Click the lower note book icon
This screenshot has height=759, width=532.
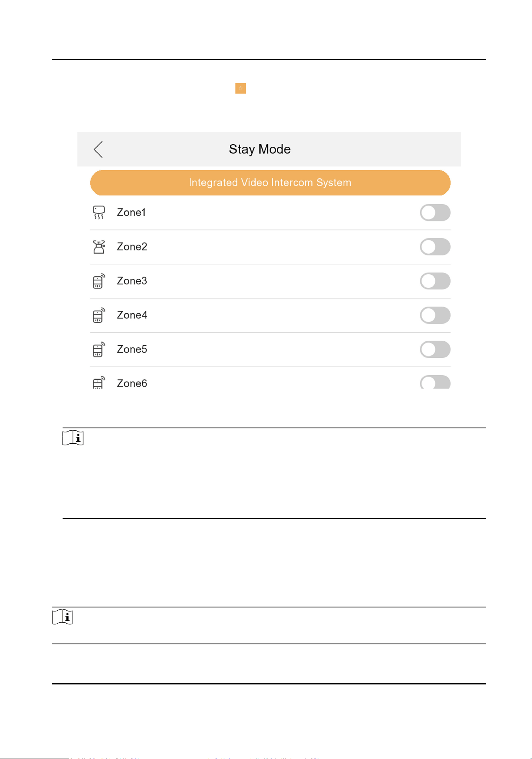click(62, 617)
